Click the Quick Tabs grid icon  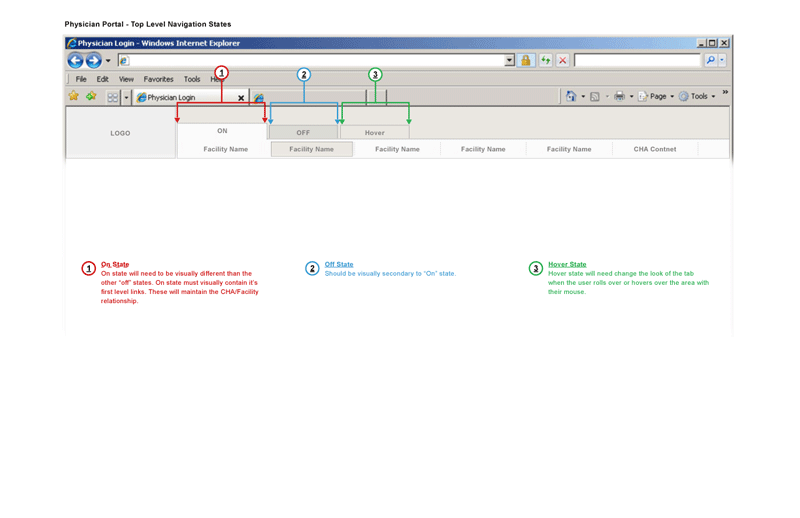[x=112, y=97]
